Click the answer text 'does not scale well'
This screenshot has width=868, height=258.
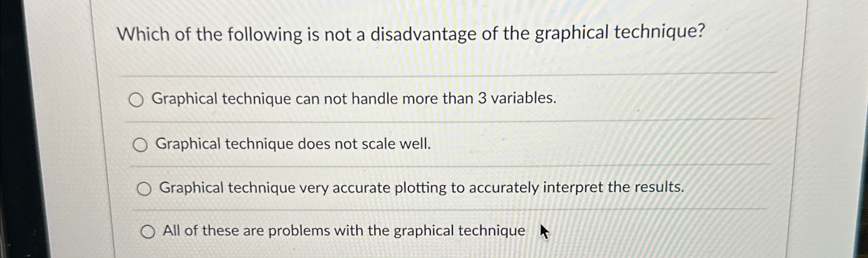(292, 144)
